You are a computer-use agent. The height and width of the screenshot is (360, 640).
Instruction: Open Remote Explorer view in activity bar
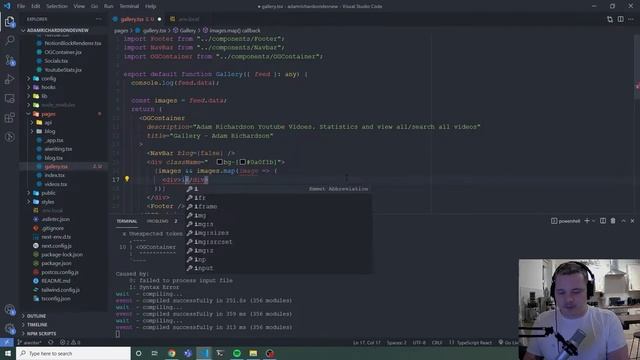(x=9, y=98)
